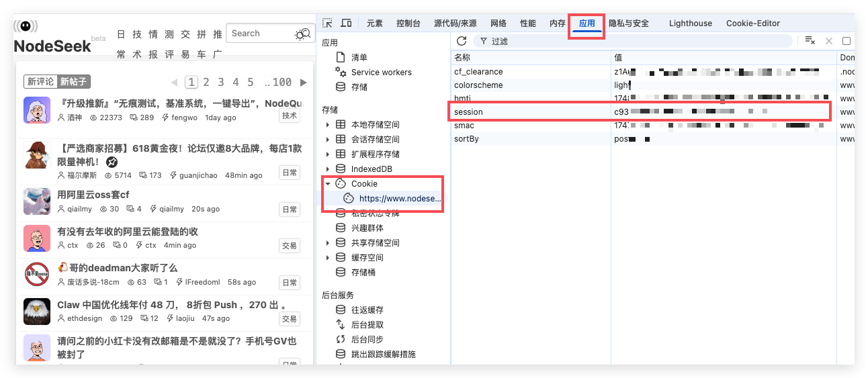Expand the 共享存储空间 node
The height and width of the screenshot is (378, 868).
[x=328, y=243]
